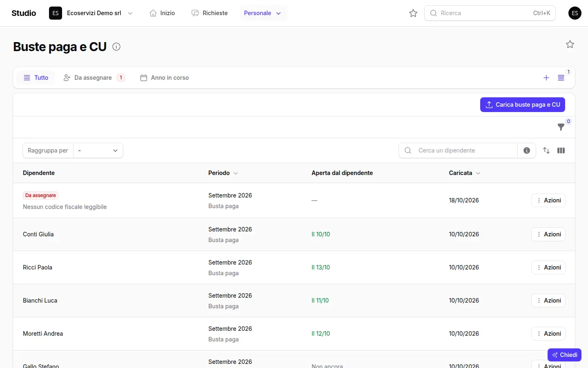Image resolution: width=588 pixels, height=368 pixels.
Task: Open info icon beside Buste paga e CU title
Action: pyautogui.click(x=116, y=47)
